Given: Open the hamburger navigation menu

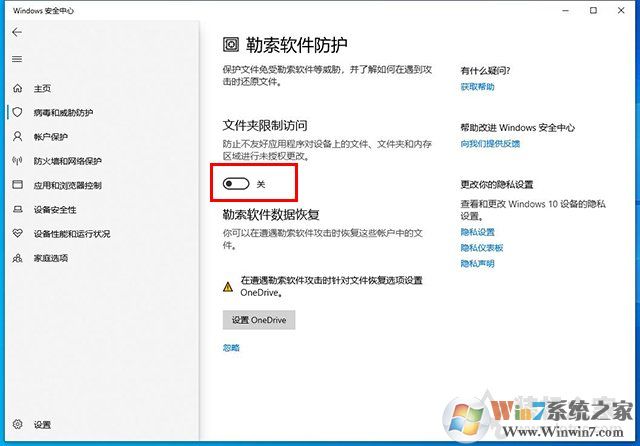Looking at the screenshot, I should (x=17, y=60).
